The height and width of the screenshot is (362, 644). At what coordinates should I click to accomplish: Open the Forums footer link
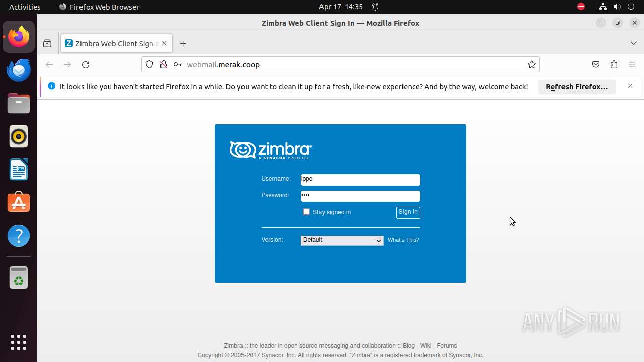(447, 346)
